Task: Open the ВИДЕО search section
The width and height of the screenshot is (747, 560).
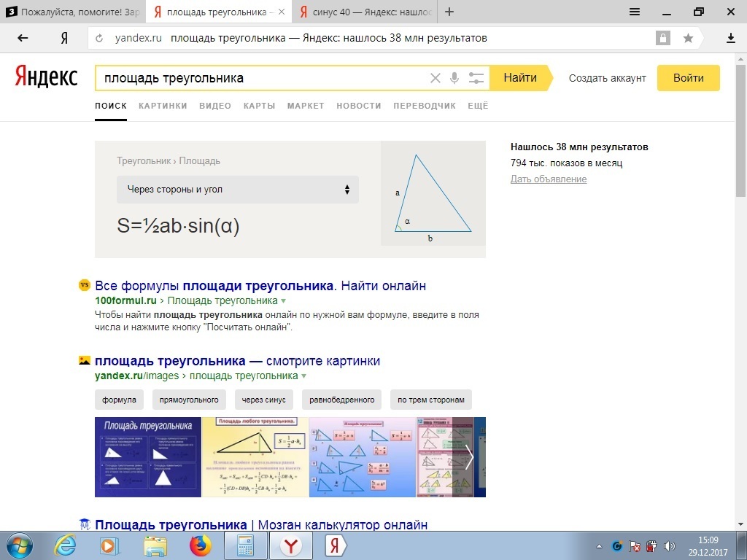Action: (x=215, y=106)
